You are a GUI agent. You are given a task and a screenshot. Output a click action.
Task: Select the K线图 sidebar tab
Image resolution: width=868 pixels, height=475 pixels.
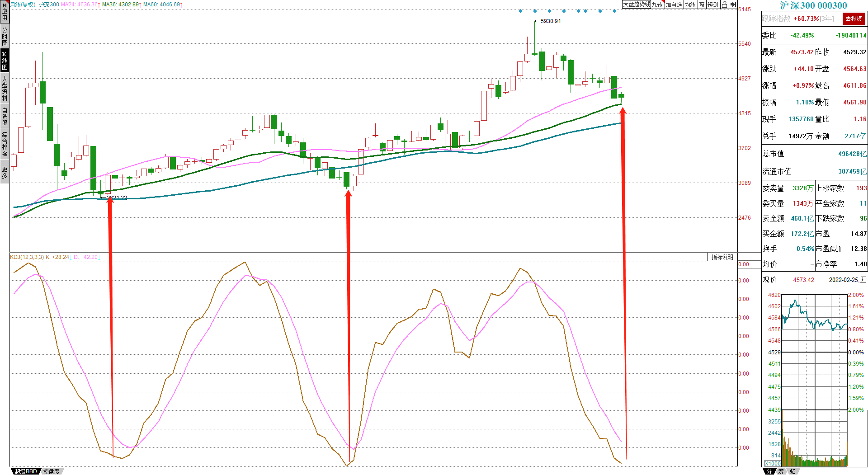pos(5,61)
